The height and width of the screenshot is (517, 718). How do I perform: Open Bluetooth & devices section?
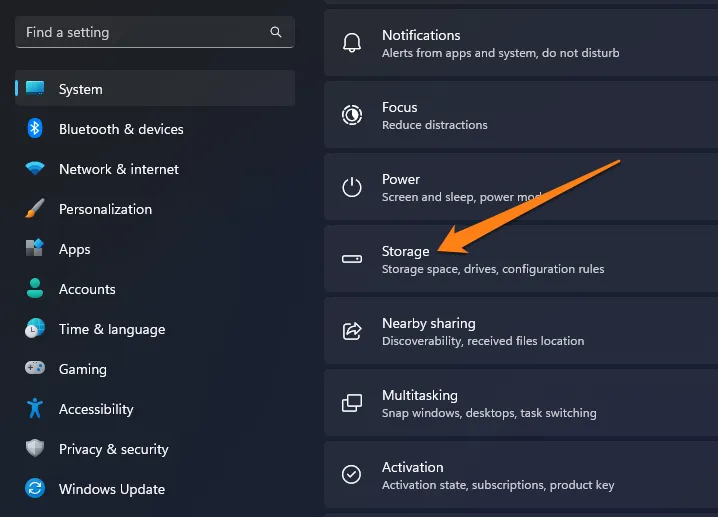(x=155, y=129)
